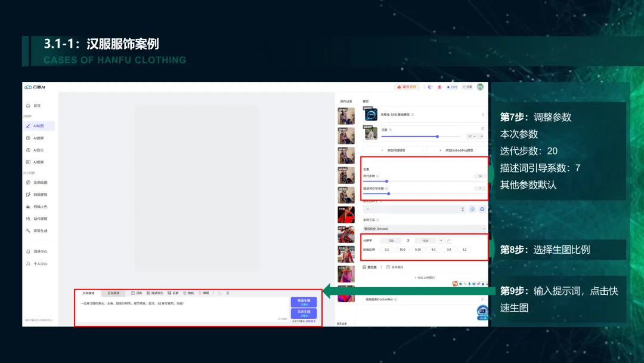Click the 词库 word library tool

click(137, 293)
